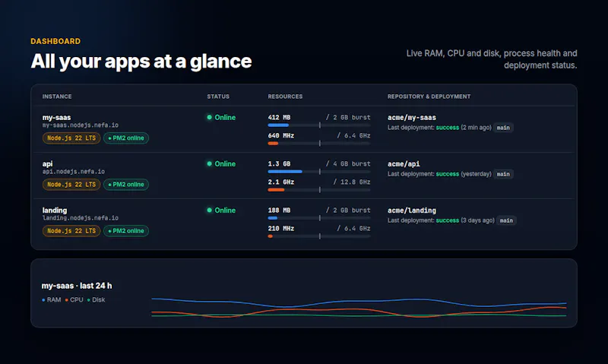Click the STATUS column header
608x364 pixels.
[218, 97]
